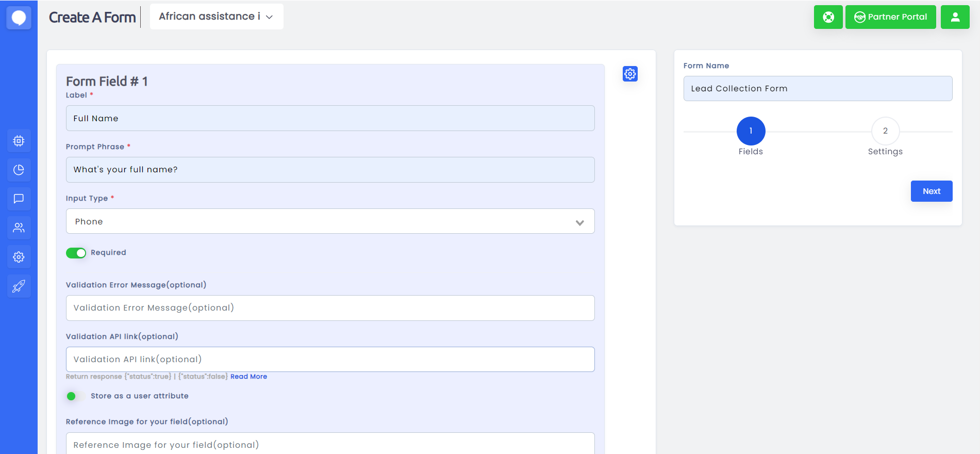This screenshot has height=454, width=980.
Task: Click the blue form field settings gear
Action: point(630,74)
